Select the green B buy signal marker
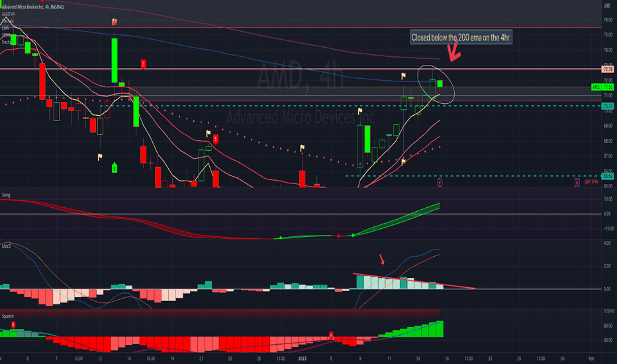This screenshot has width=617, height=364. tap(115, 167)
